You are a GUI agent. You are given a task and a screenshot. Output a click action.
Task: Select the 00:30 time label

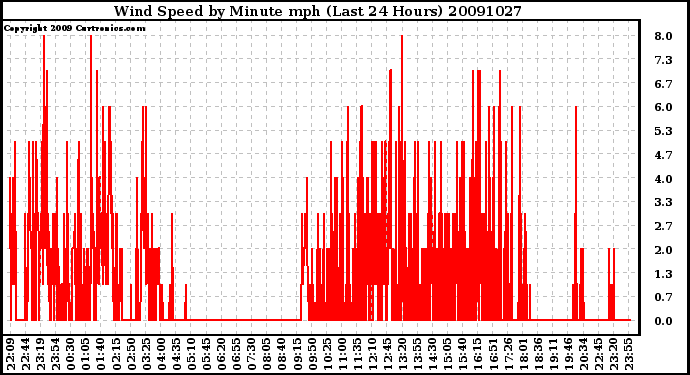tap(71, 354)
